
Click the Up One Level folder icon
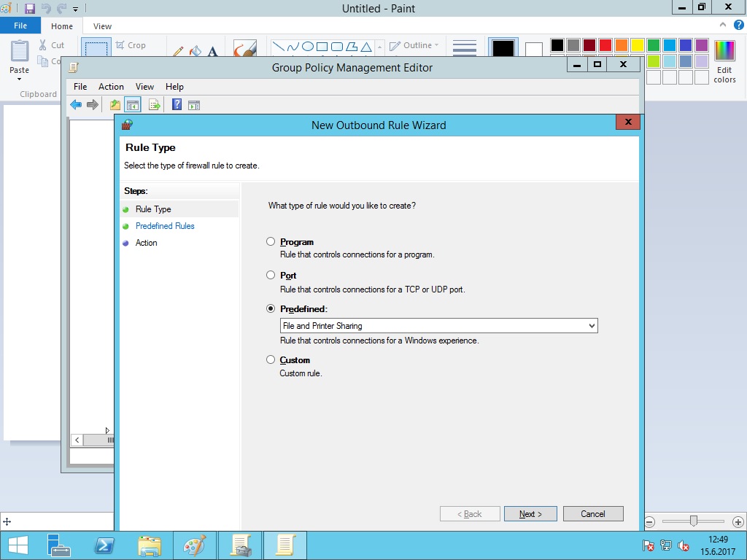115,105
